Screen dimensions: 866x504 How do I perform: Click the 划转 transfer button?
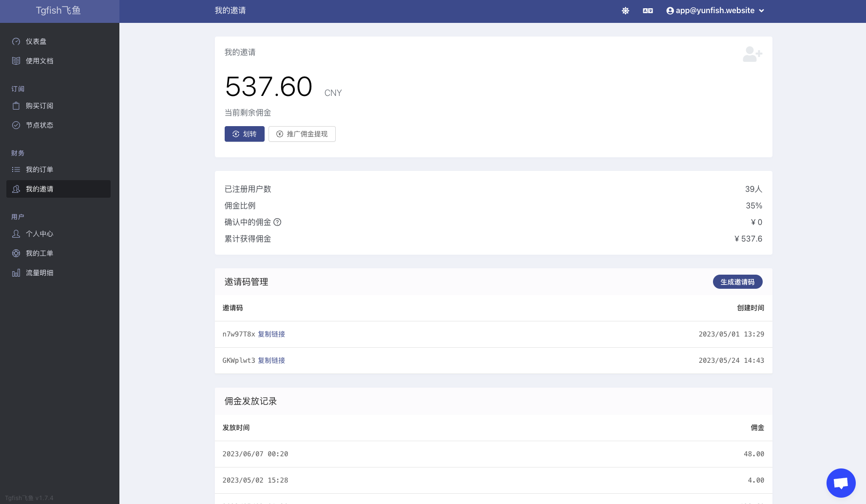click(x=244, y=134)
